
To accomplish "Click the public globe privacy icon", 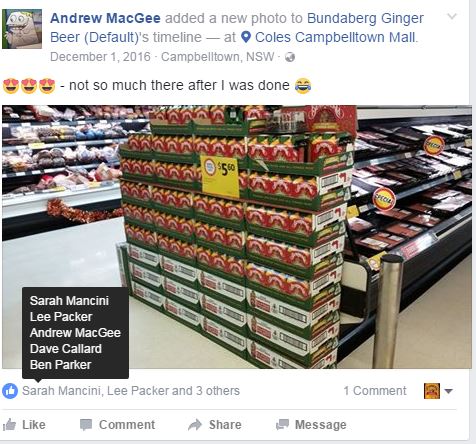I will [290, 57].
